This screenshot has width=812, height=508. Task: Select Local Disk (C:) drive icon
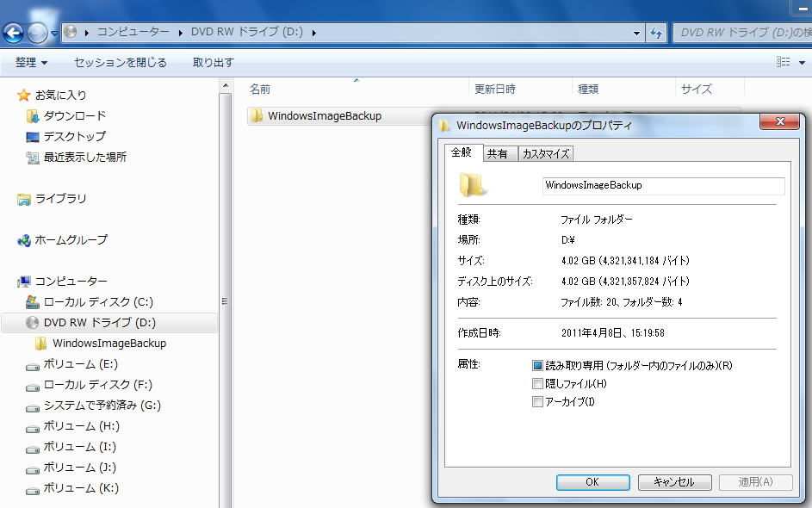[x=33, y=302]
